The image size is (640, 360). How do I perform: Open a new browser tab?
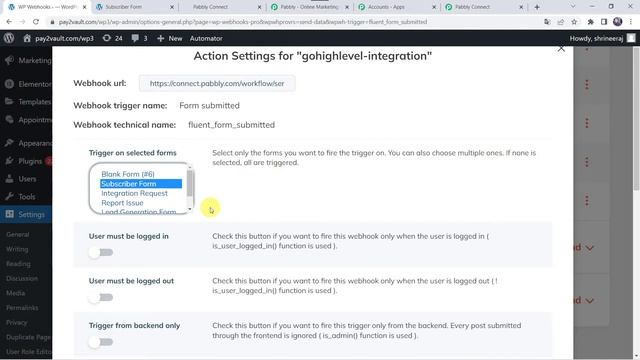537,7
